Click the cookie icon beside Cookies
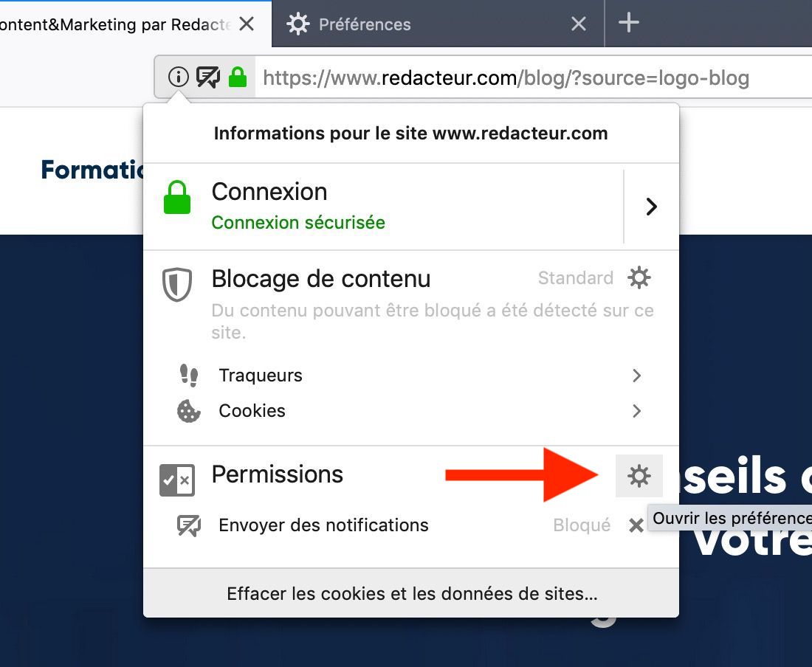The image size is (812, 667). (x=188, y=411)
